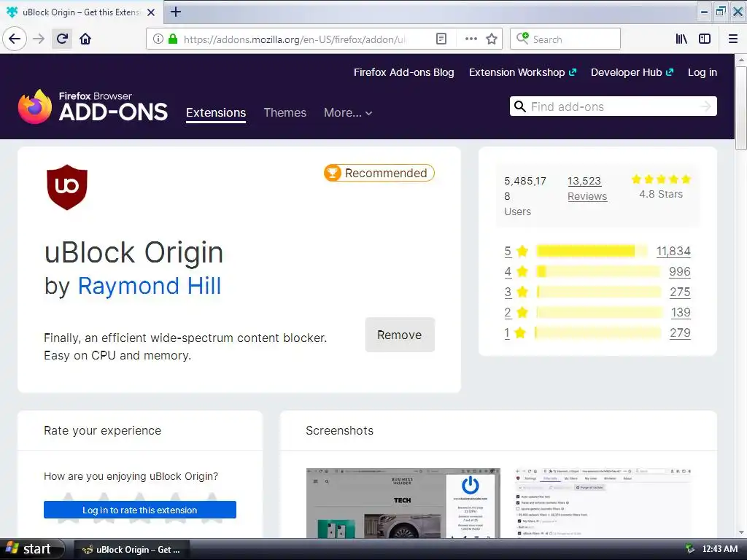
Task: Click the 4.8 stars rating icons
Action: [x=661, y=179]
